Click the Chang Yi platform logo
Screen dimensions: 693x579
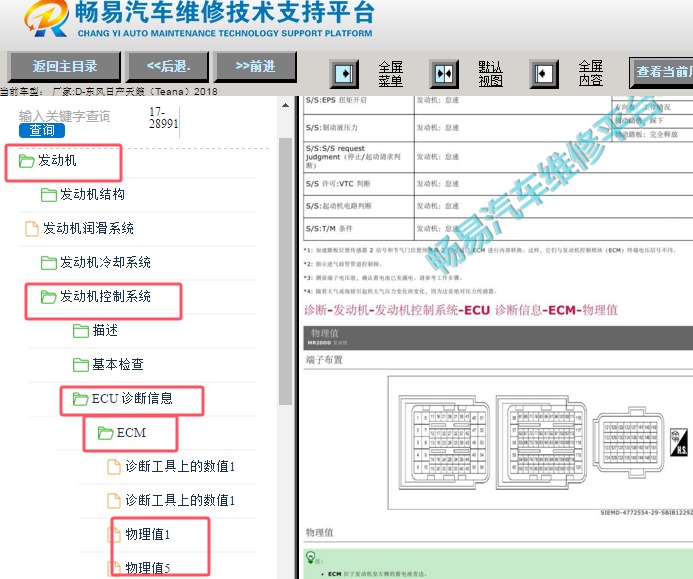click(46, 19)
